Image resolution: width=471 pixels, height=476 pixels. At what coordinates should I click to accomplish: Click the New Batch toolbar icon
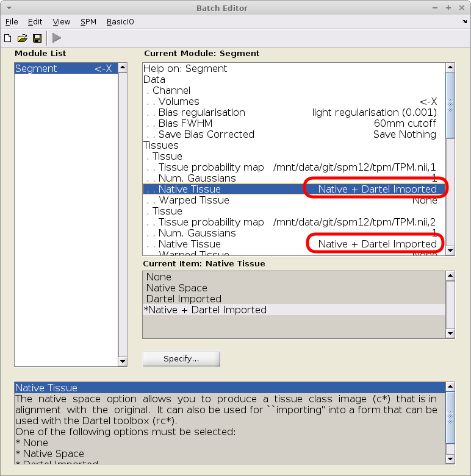(x=8, y=38)
